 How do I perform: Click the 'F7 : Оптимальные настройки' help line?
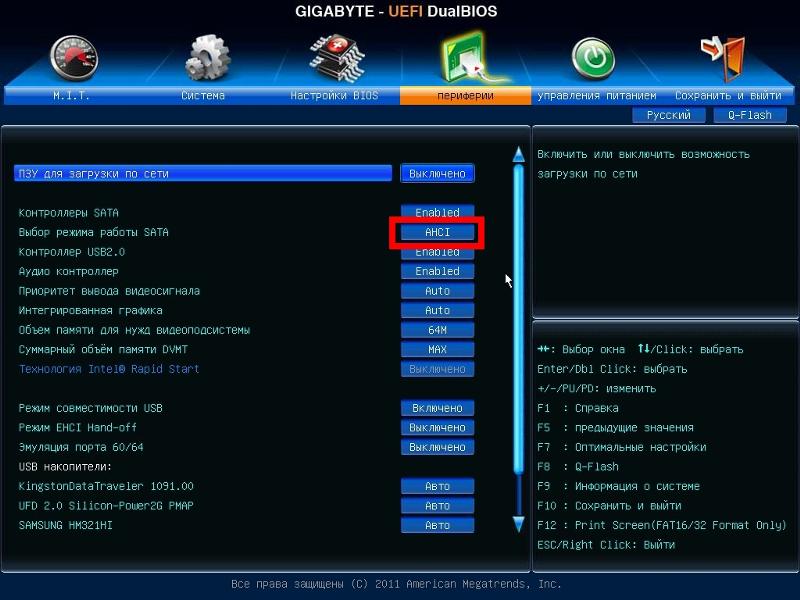click(x=621, y=447)
